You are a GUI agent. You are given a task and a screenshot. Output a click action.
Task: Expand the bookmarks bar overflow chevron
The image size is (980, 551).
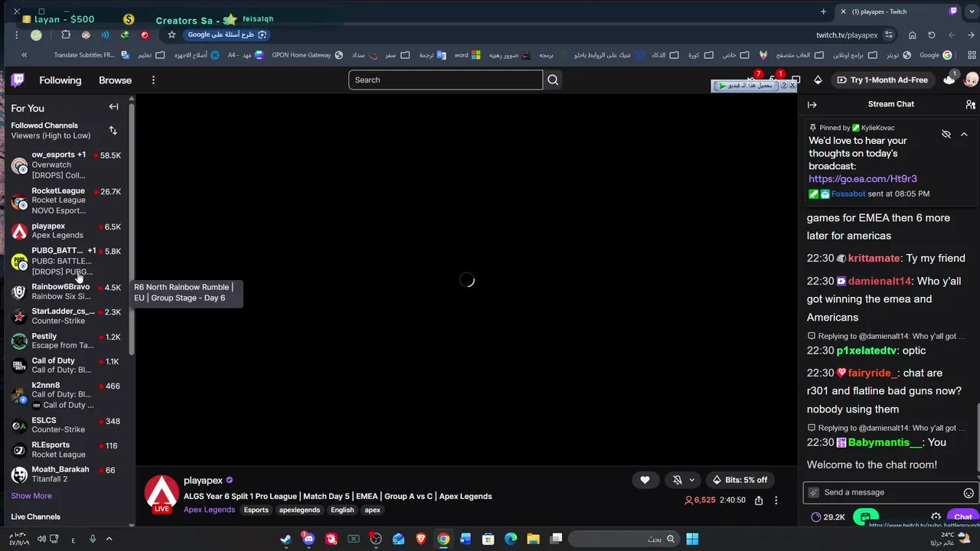(x=24, y=55)
